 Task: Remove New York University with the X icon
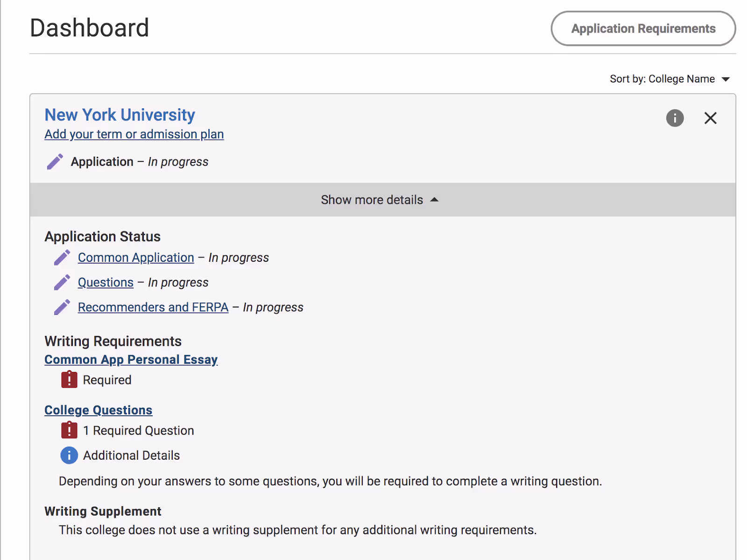coord(710,118)
